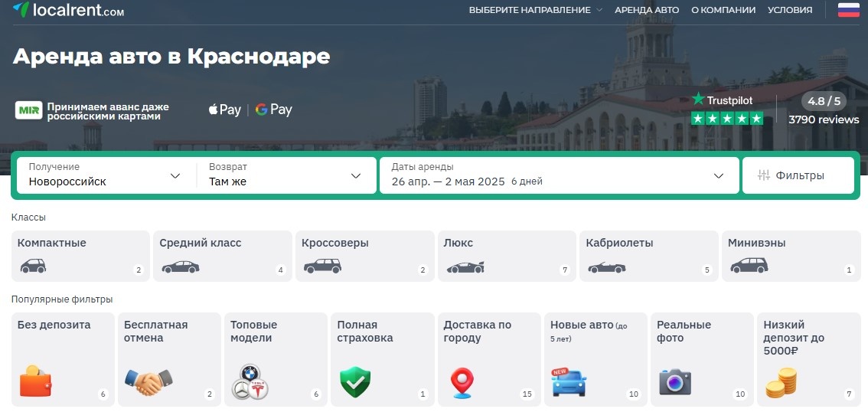Viewport: 868px width, 412px height.
Task: Click the mid-class sedan icon
Action: pyautogui.click(x=181, y=267)
